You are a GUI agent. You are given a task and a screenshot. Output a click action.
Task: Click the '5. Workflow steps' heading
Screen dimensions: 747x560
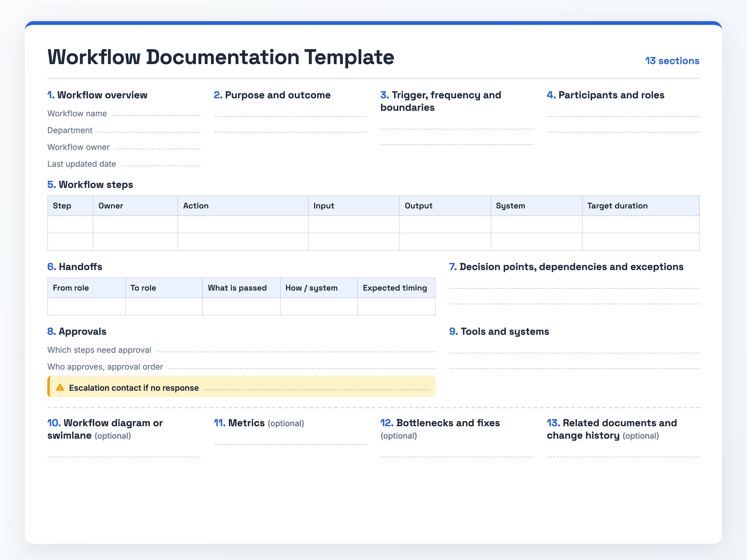click(x=90, y=184)
